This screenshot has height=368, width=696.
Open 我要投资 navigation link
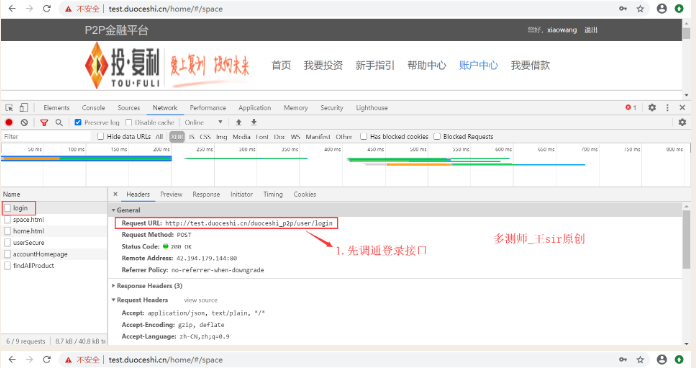pyautogui.click(x=323, y=65)
